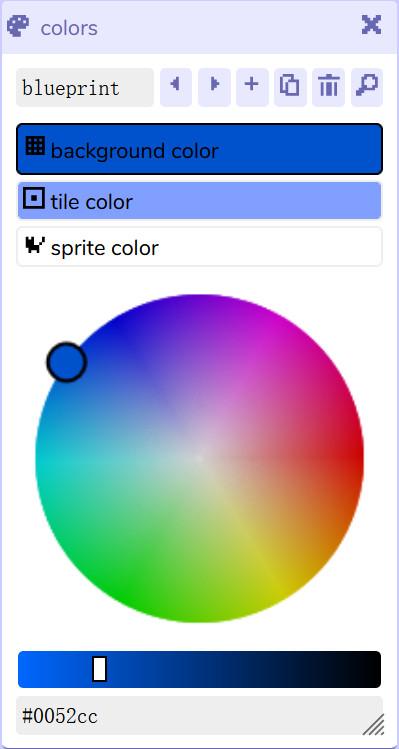This screenshot has width=399, height=749.
Task: Click the cat sprite icon
Action: 34,245
